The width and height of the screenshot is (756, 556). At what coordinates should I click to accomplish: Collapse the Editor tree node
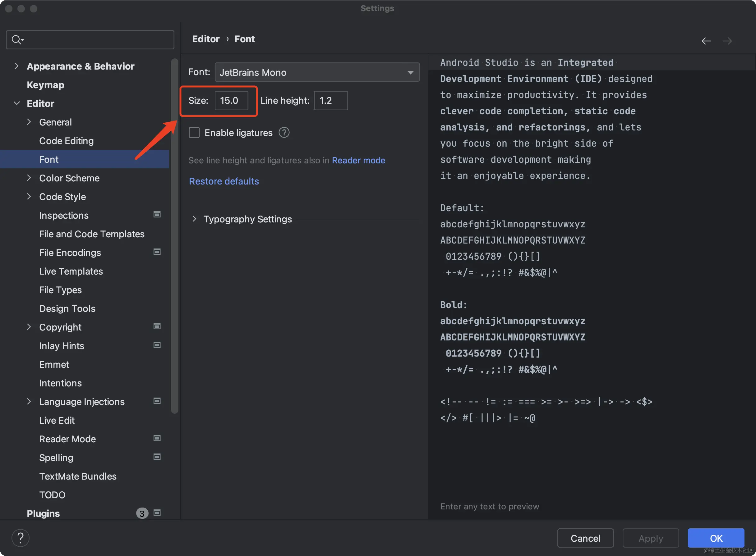tap(16, 103)
